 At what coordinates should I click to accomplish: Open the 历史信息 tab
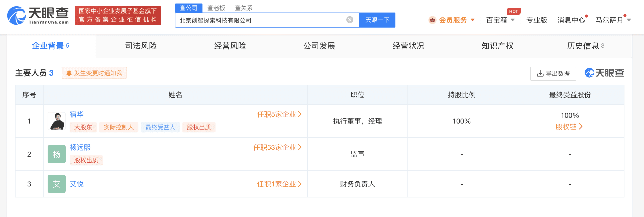(x=586, y=46)
